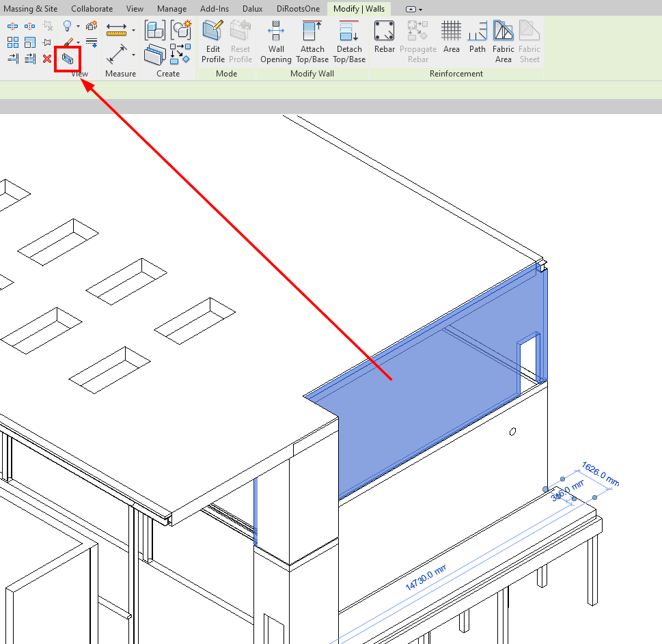The image size is (662, 644).
Task: Select the Wall Opening tool
Action: pos(276,42)
